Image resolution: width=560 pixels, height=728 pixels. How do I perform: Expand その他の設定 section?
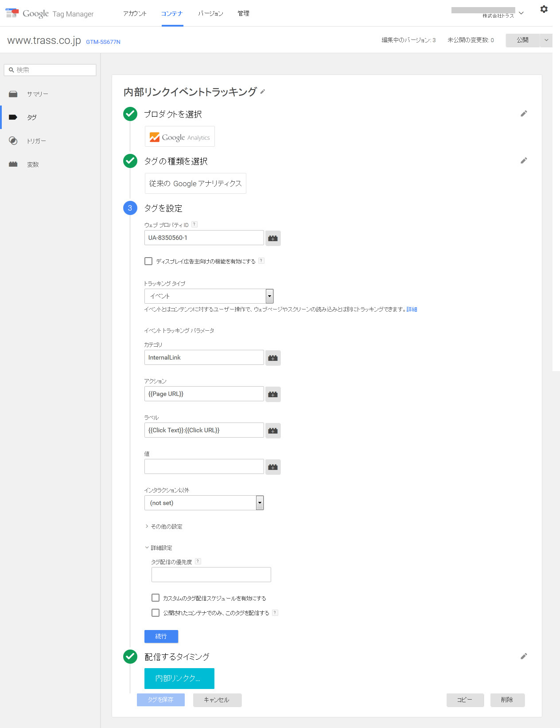pyautogui.click(x=163, y=527)
